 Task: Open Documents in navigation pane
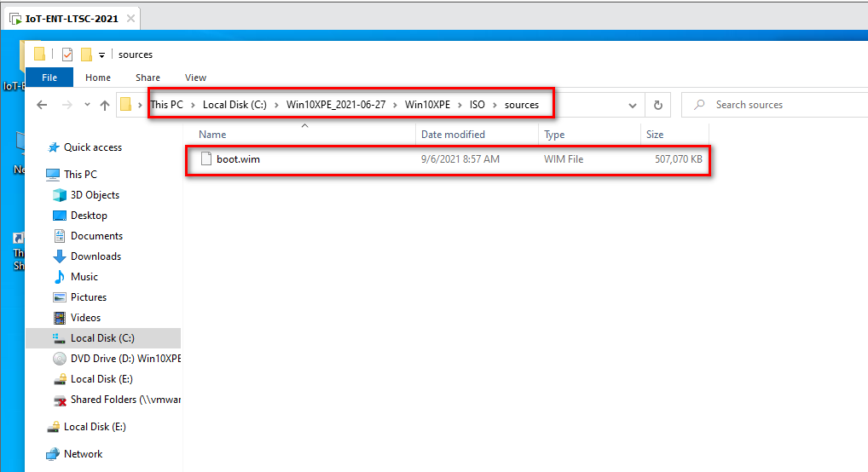click(96, 236)
